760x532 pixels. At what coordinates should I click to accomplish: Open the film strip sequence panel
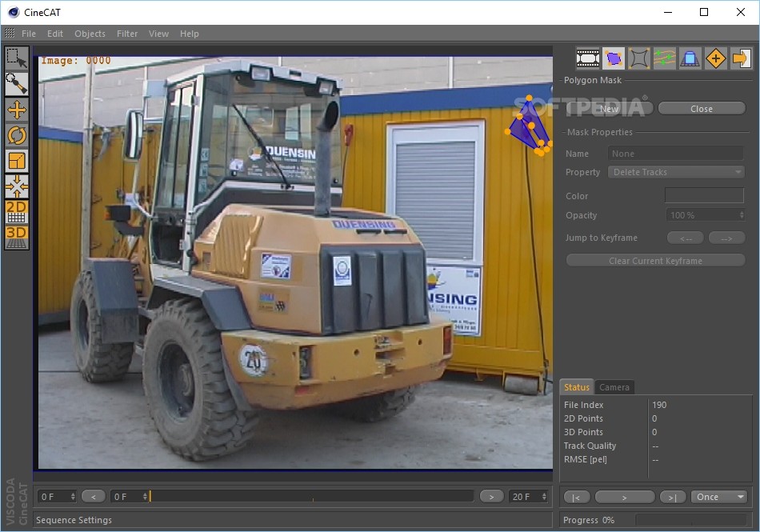click(588, 59)
